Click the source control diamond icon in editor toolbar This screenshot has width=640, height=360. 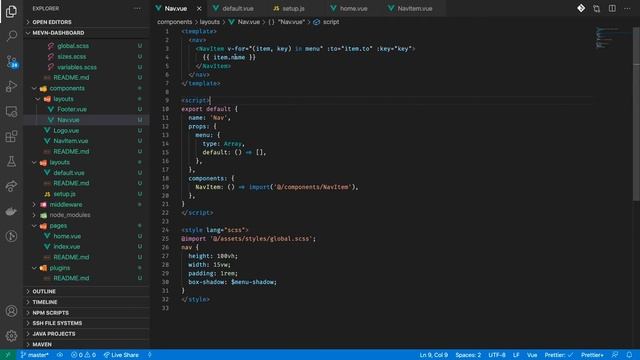[x=581, y=8]
